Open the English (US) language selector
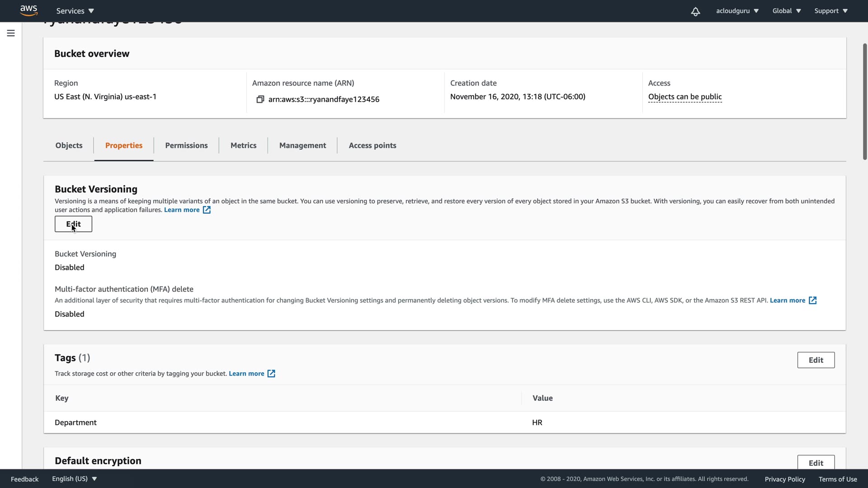Viewport: 868px width, 488px height. (x=74, y=479)
